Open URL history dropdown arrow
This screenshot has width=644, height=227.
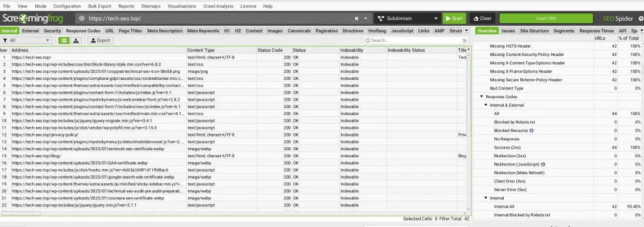click(x=365, y=18)
